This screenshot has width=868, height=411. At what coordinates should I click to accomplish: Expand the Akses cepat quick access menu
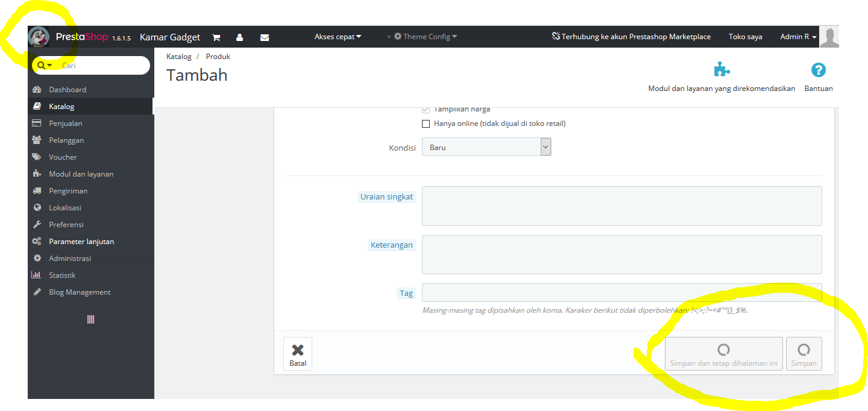point(338,37)
